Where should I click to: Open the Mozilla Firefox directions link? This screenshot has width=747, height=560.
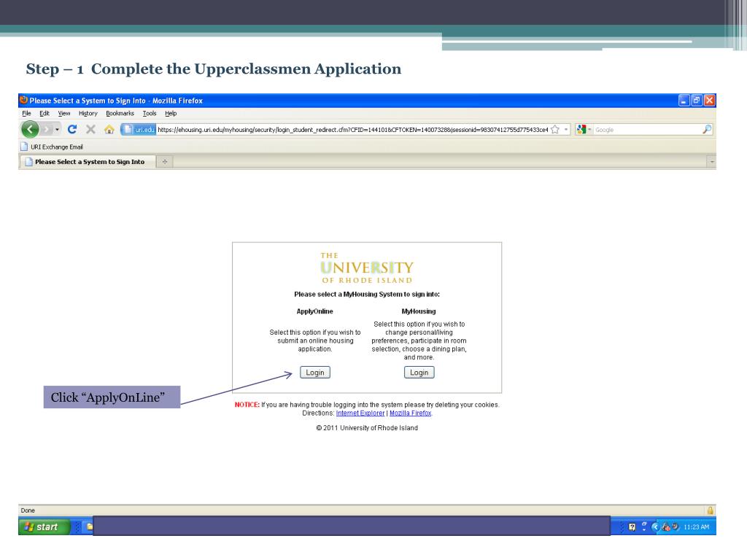[x=410, y=413]
